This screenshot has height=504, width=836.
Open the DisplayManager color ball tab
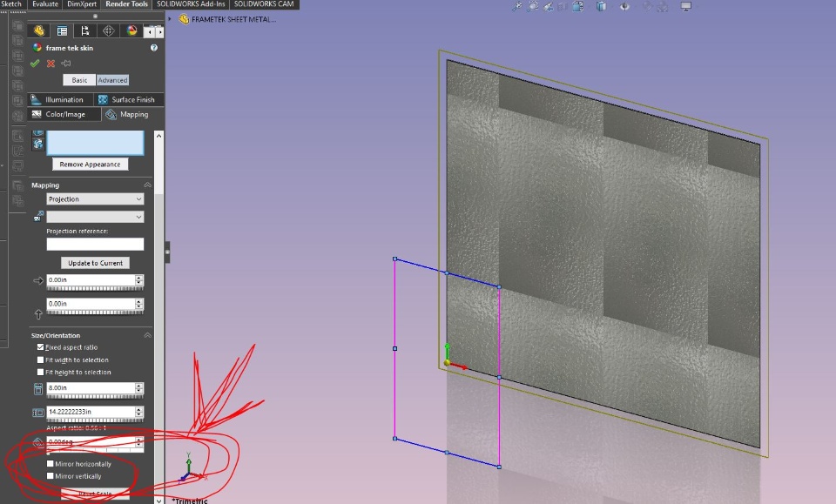[x=131, y=30]
